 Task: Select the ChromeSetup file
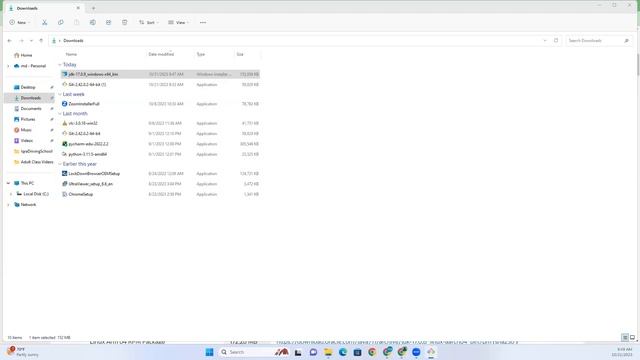tap(160, 194)
